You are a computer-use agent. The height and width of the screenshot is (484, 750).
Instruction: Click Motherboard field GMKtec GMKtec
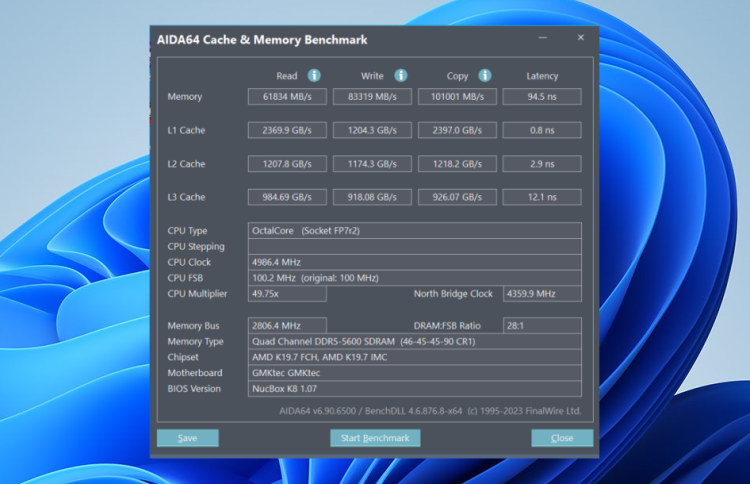(415, 373)
